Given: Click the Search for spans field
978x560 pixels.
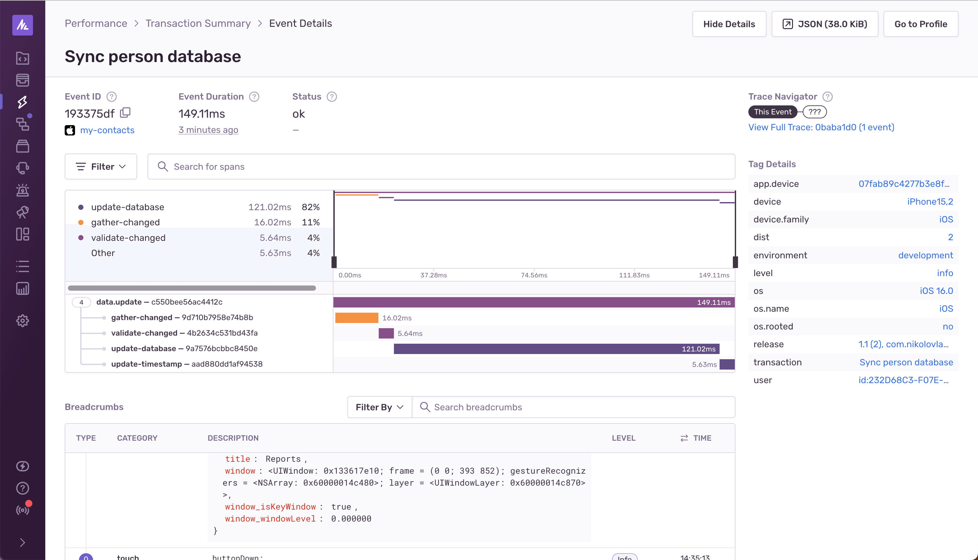Looking at the screenshot, I should point(441,167).
